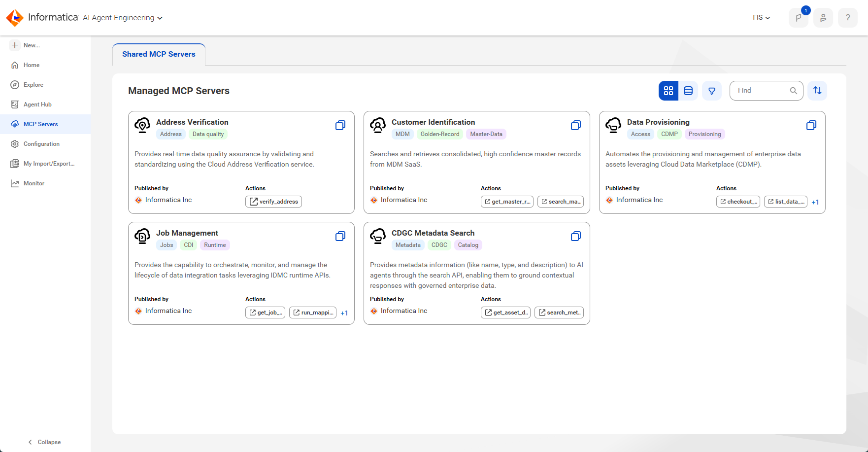Open the get_master_r... action
The width and height of the screenshot is (868, 452).
coord(507,202)
